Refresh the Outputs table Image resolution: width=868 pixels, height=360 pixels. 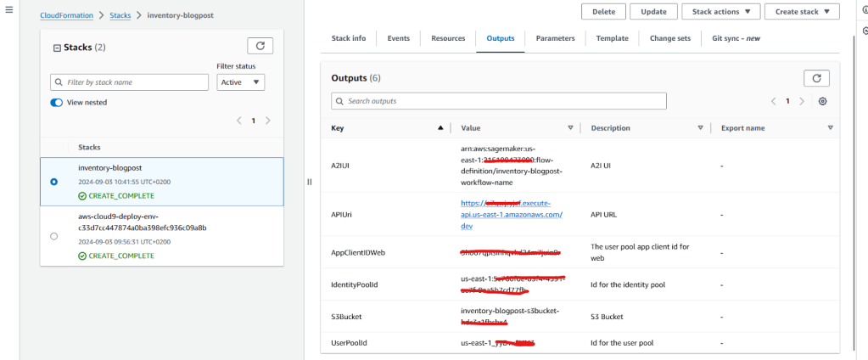(816, 78)
